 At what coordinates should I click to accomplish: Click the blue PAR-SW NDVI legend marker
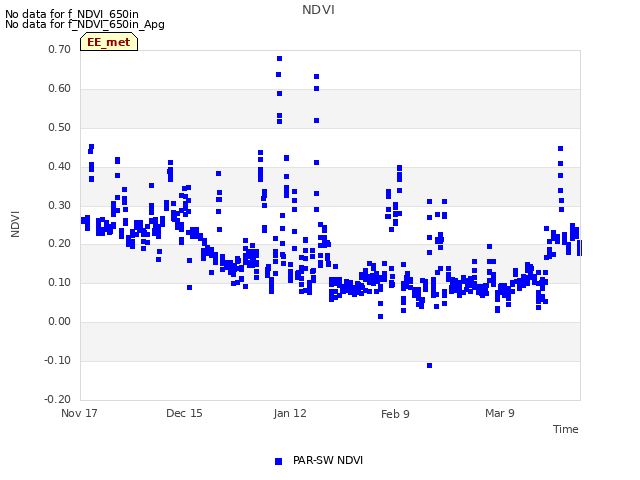point(278,461)
